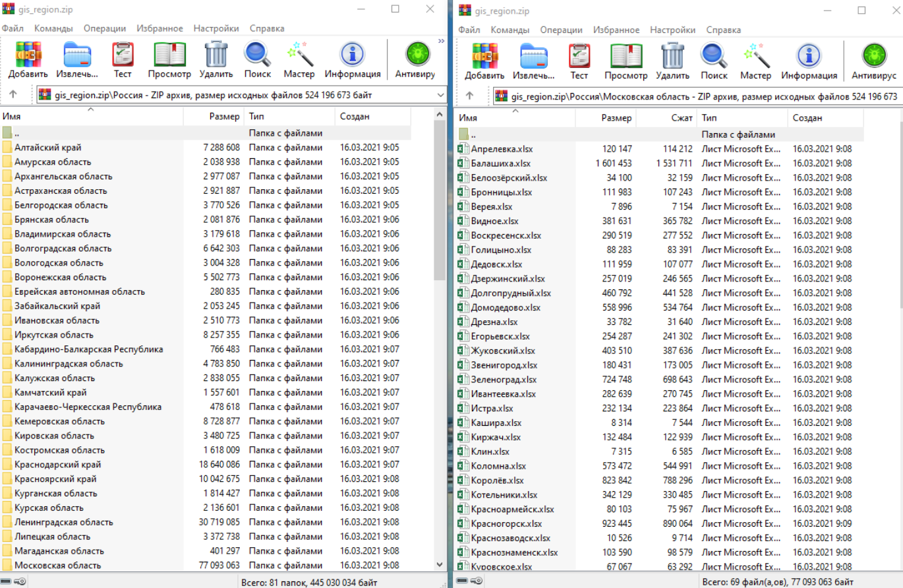Viewport: 903px width, 588px height.
Task: Click Удалить trash icon in right window
Action: [672, 55]
